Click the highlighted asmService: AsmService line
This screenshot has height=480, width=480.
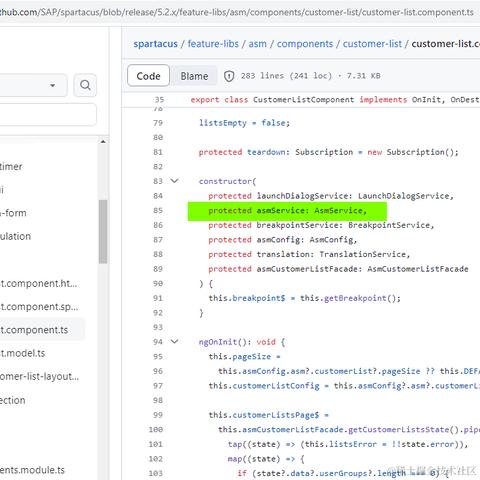click(287, 211)
